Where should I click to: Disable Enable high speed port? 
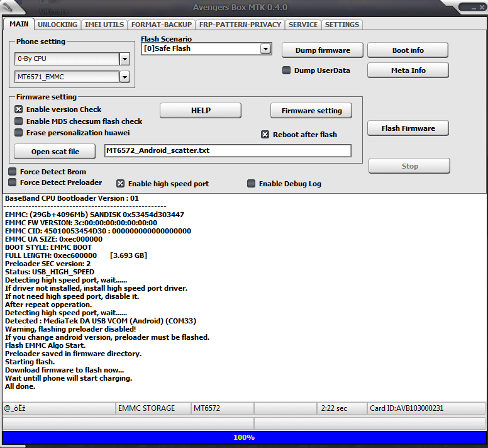point(121,184)
